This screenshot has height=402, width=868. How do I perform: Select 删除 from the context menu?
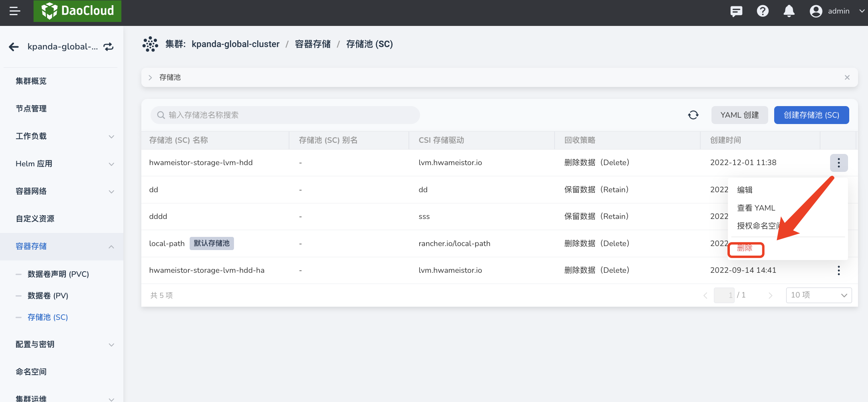745,248
